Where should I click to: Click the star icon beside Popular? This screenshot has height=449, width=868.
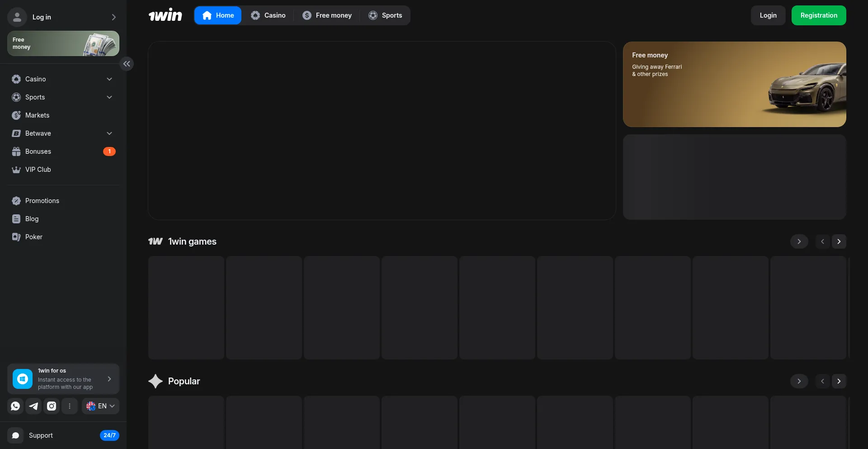(156, 381)
